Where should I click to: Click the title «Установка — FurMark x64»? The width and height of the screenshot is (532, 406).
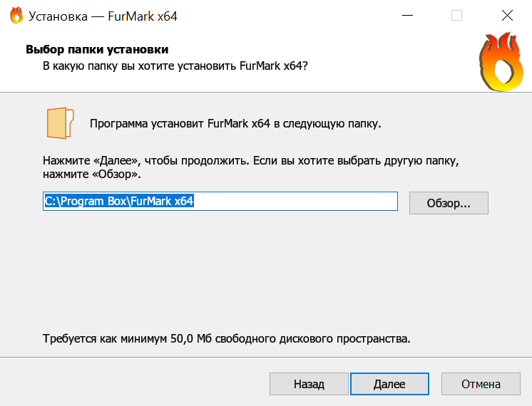(103, 16)
